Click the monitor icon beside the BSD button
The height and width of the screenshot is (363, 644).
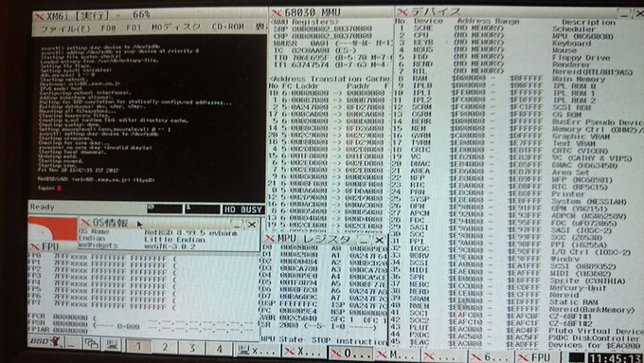[112, 343]
